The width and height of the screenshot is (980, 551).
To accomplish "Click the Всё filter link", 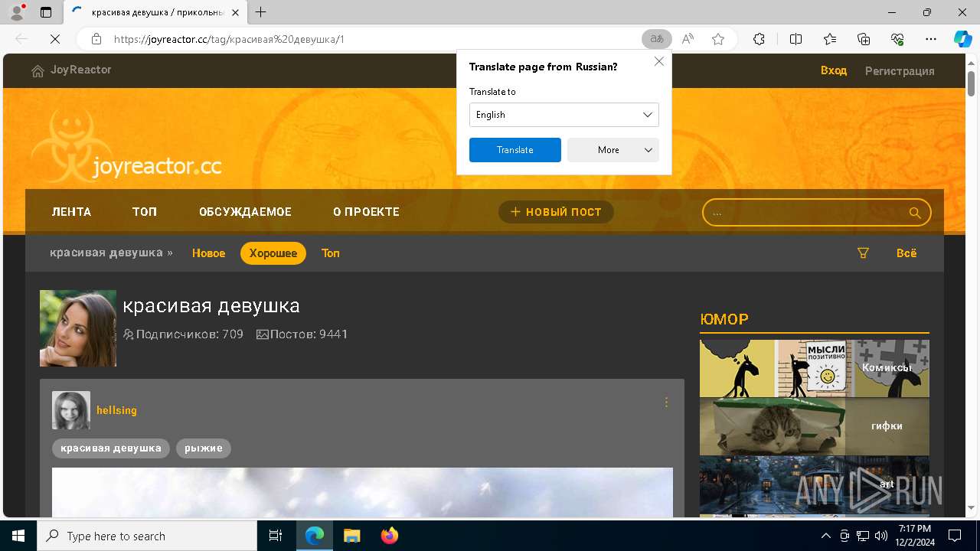I will [906, 253].
